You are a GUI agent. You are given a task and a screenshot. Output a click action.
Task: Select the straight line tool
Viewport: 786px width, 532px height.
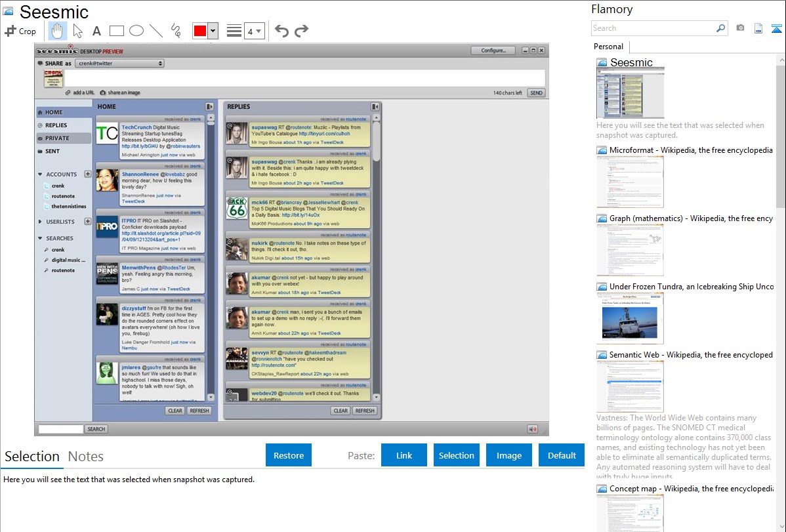click(156, 31)
